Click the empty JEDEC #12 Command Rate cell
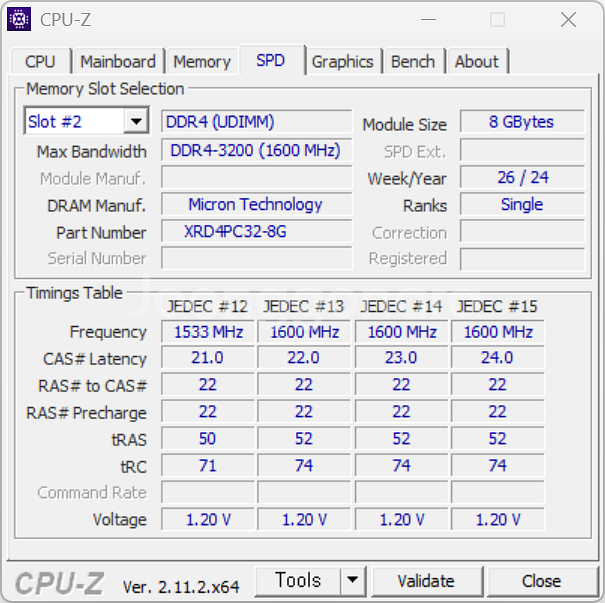 208,492
